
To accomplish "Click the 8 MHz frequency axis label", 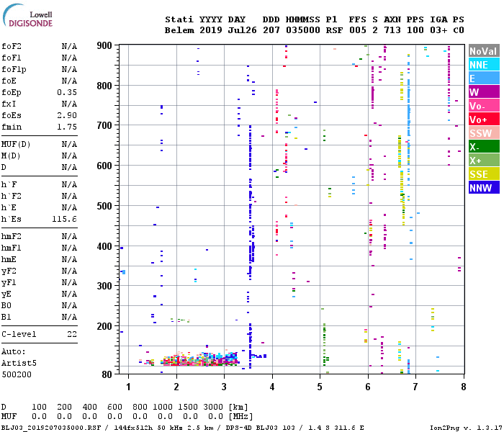I will click(464, 387).
